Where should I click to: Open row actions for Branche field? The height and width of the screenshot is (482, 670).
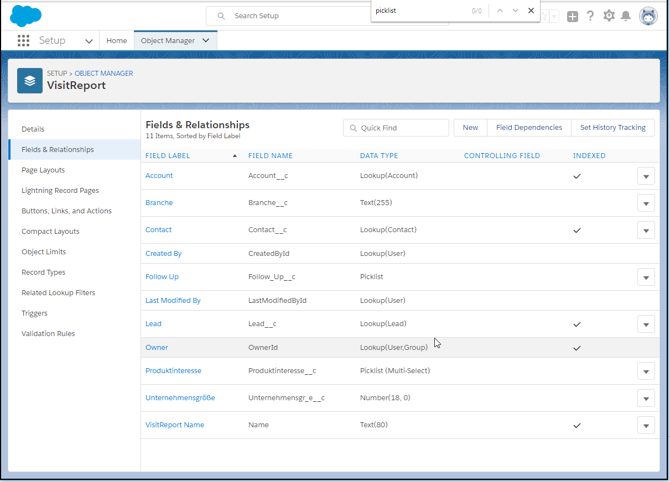(x=646, y=203)
